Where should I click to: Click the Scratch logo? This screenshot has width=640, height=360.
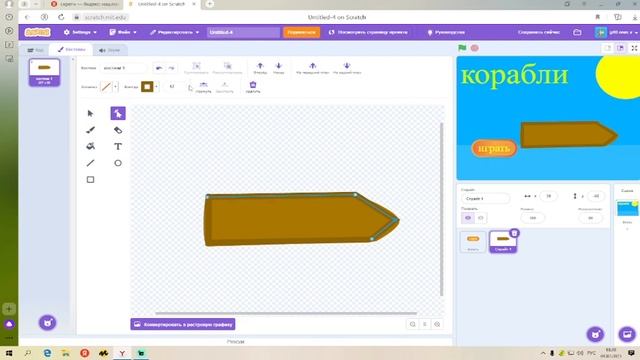tap(38, 32)
